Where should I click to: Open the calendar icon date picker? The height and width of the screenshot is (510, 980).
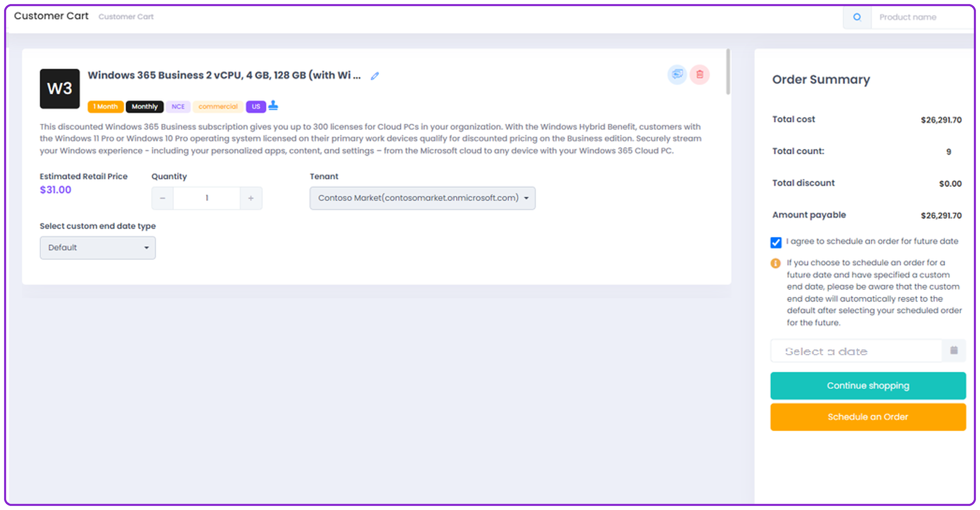point(954,350)
